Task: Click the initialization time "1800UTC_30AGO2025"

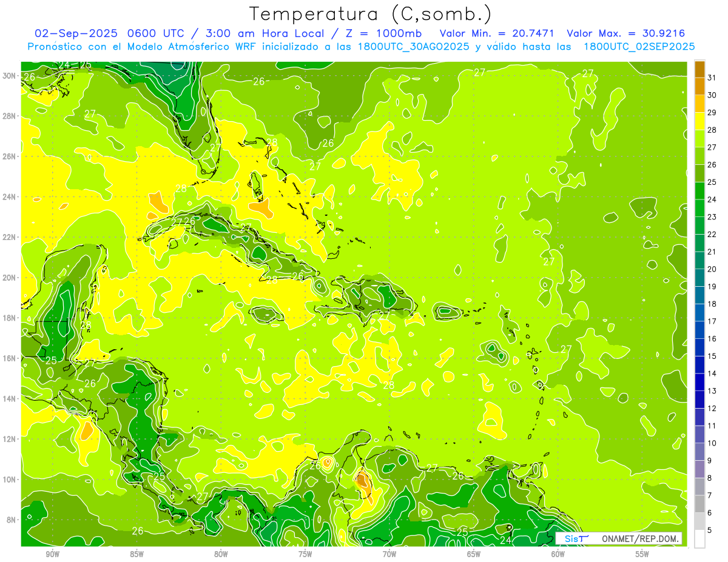Action: pyautogui.click(x=413, y=46)
